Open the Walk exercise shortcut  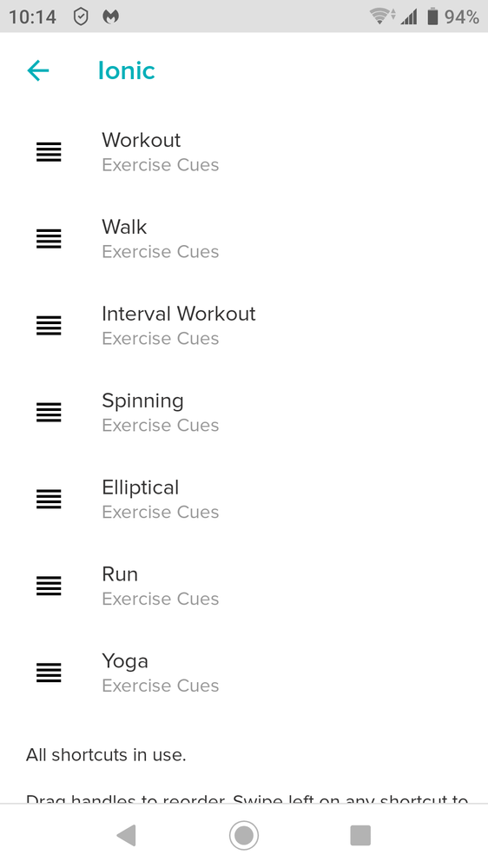pyautogui.click(x=244, y=239)
